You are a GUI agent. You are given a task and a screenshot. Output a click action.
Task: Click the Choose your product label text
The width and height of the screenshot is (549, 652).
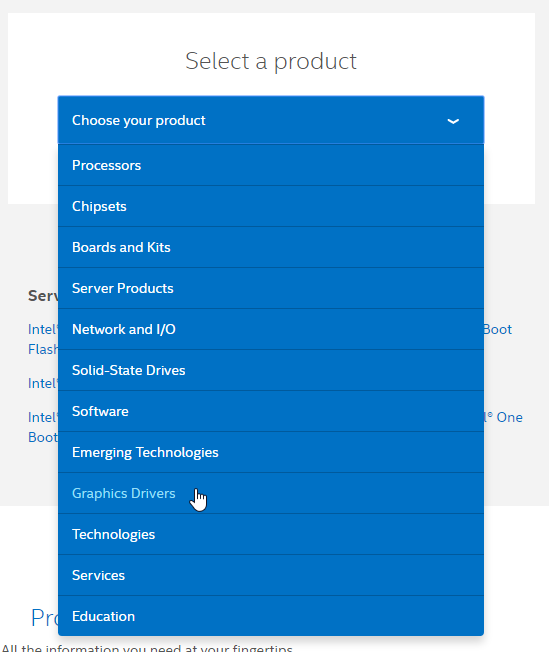pyautogui.click(x=138, y=121)
